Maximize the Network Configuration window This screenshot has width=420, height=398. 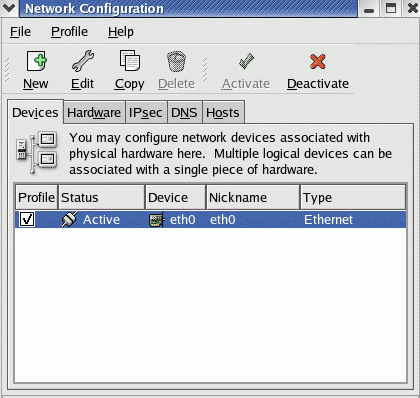(391, 8)
